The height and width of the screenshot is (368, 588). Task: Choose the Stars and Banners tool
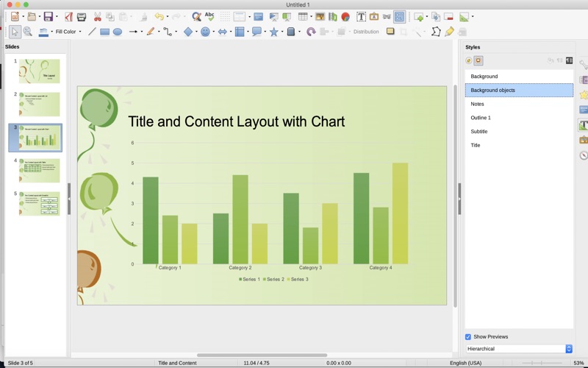click(273, 32)
